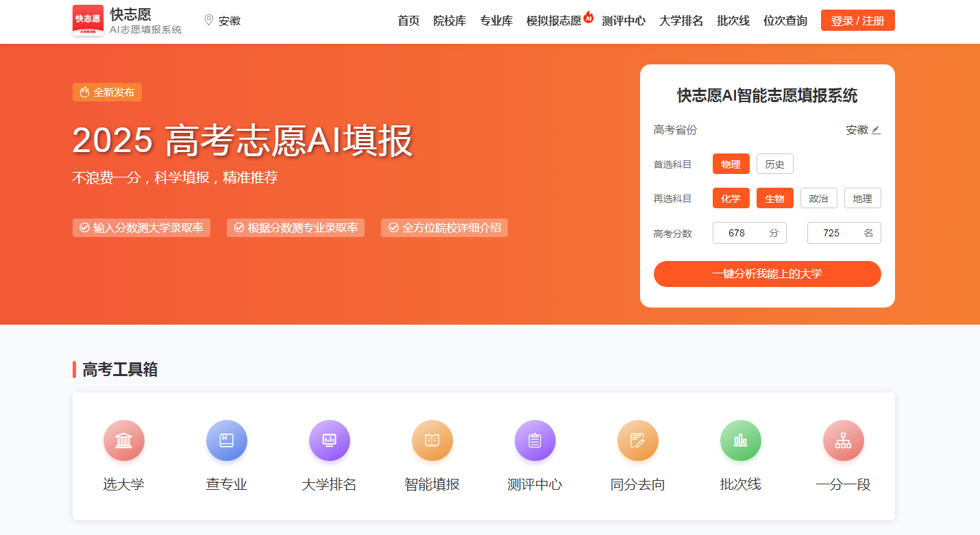Open 批次线 in top navigation

pos(733,21)
